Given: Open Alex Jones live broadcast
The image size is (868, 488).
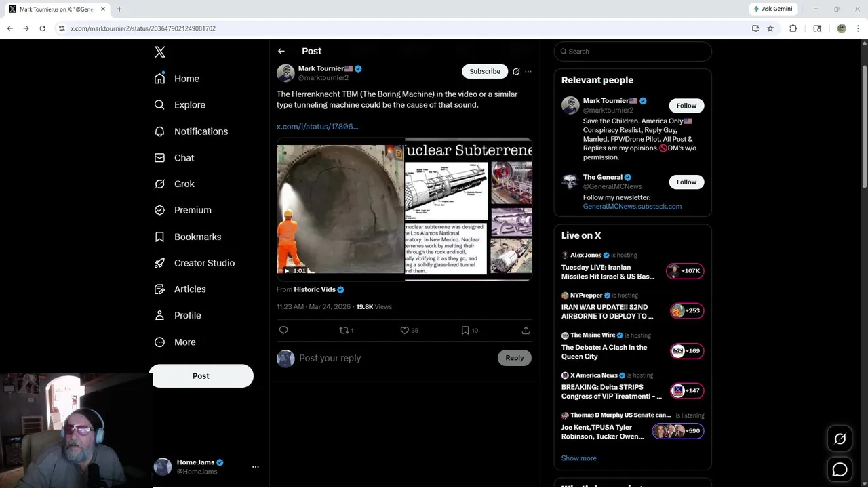Looking at the screenshot, I should (x=632, y=267).
